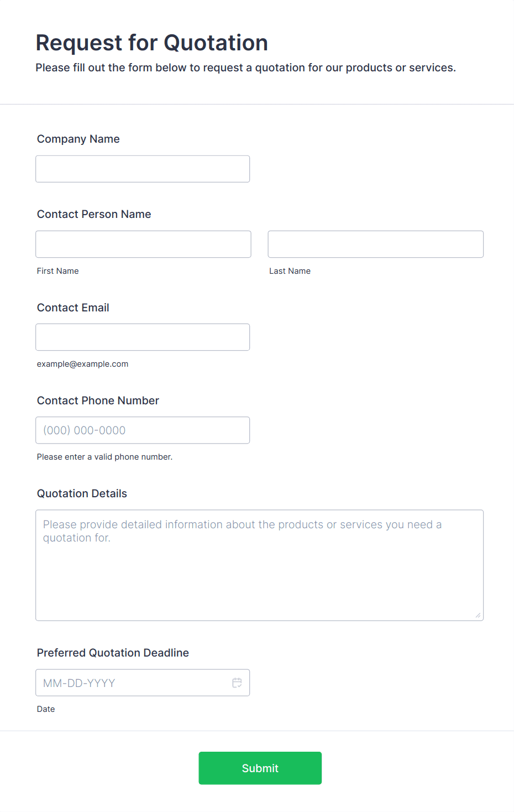Click the Preferred Quotation Deadline label
The height and width of the screenshot is (812, 514).
pos(113,653)
